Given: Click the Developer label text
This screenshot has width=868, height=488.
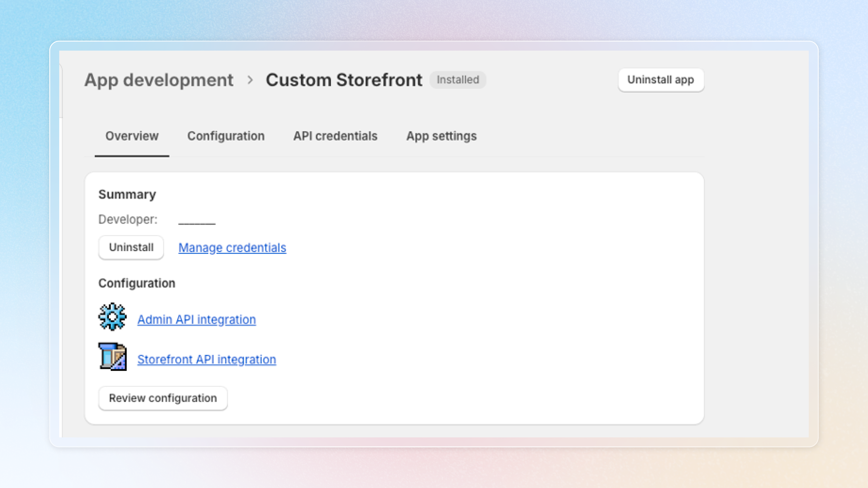Looking at the screenshot, I should point(128,219).
